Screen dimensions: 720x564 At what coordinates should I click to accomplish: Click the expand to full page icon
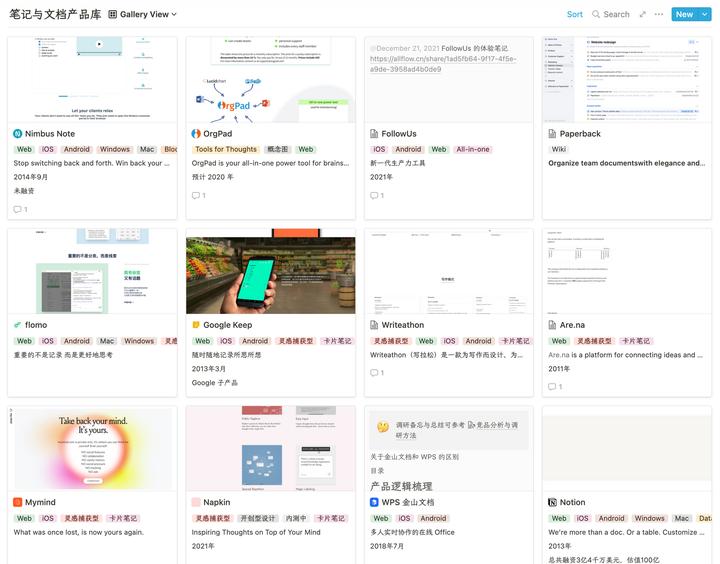tap(642, 14)
